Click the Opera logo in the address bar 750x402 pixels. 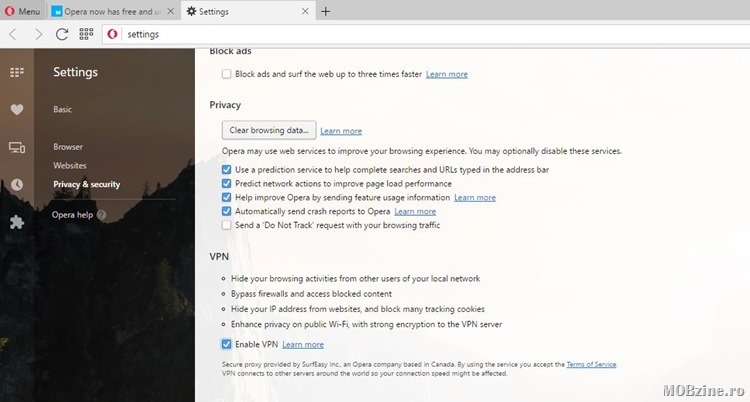[x=112, y=34]
